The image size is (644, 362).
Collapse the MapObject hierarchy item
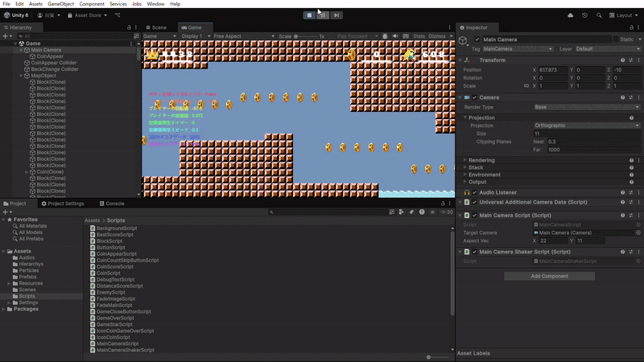(x=21, y=76)
